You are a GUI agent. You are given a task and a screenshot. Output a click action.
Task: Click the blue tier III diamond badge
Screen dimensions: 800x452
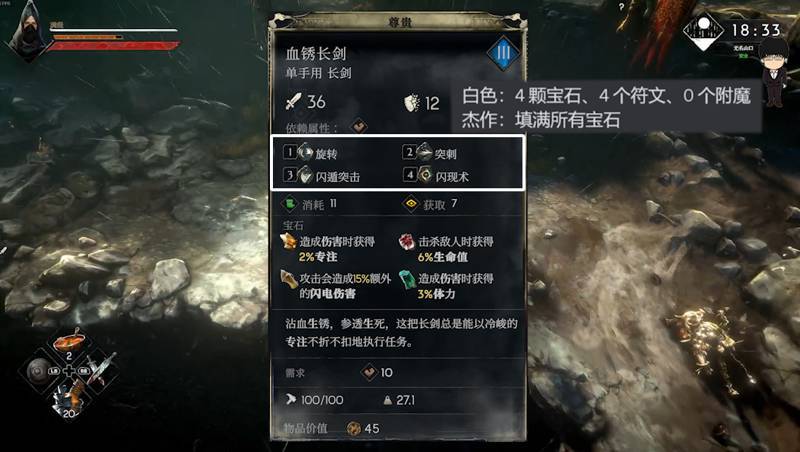(503, 52)
